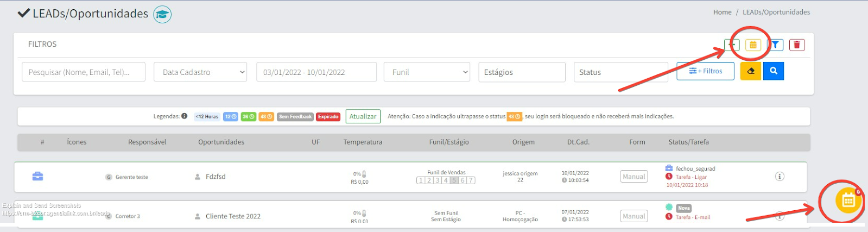This screenshot has width=868, height=232.
Task: Click the red trash delete icon
Action: coord(796,45)
